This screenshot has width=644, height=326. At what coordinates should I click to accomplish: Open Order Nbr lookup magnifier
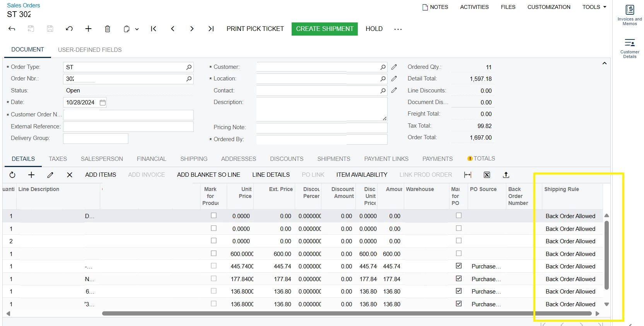click(189, 79)
